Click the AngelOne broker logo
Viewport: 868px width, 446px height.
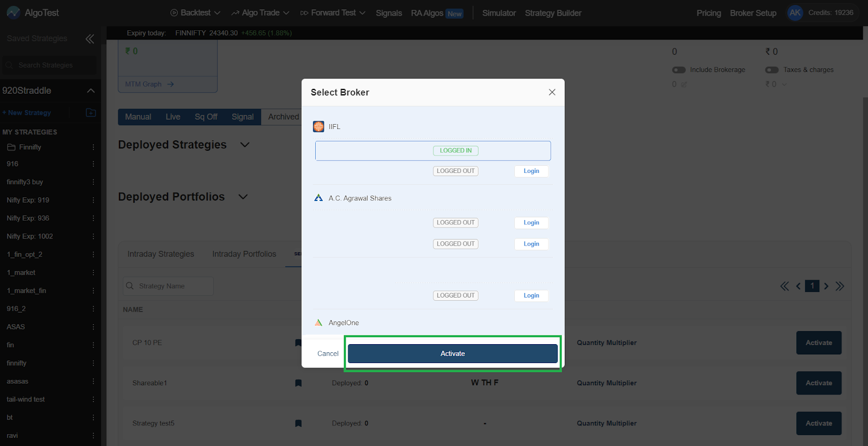[x=318, y=323]
